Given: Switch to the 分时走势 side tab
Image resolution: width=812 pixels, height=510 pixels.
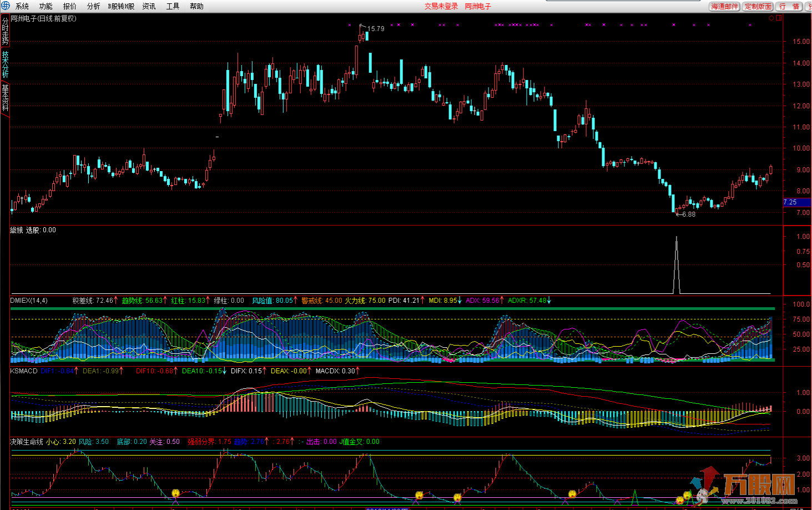Looking at the screenshot, I should pyautogui.click(x=5, y=31).
